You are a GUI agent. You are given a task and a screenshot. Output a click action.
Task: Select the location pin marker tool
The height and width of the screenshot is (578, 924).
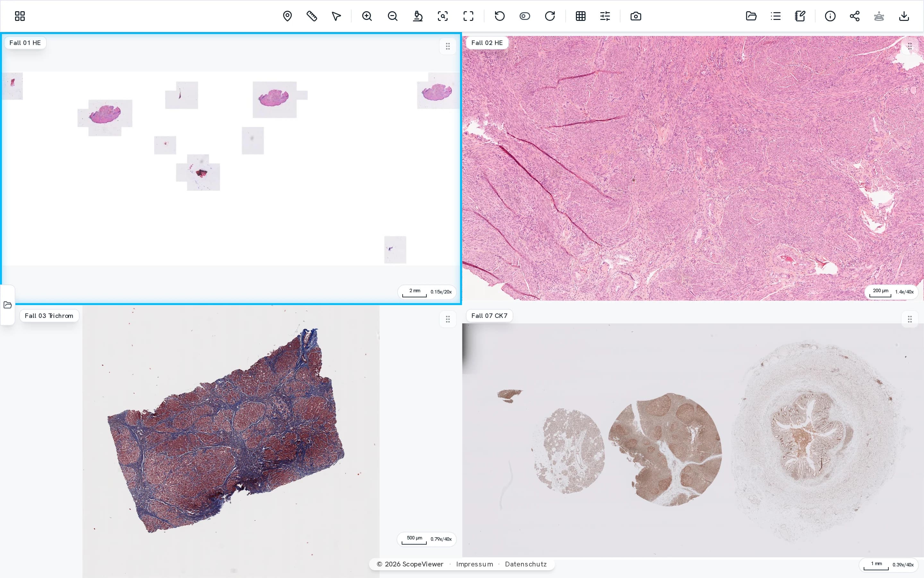pyautogui.click(x=287, y=16)
